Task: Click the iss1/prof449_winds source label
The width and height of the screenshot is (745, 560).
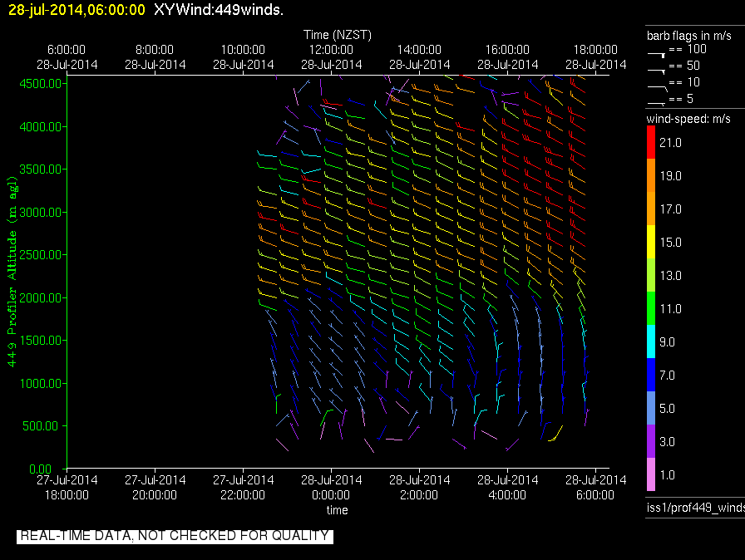Action: [x=695, y=507]
